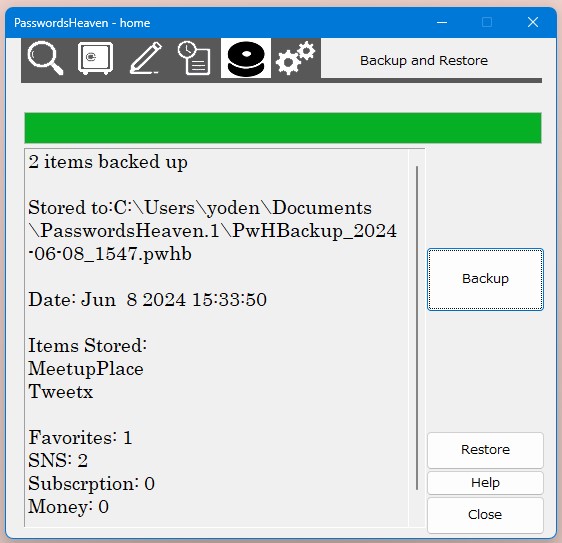
Task: Click the Backup and Restore heading label
Action: point(424,60)
